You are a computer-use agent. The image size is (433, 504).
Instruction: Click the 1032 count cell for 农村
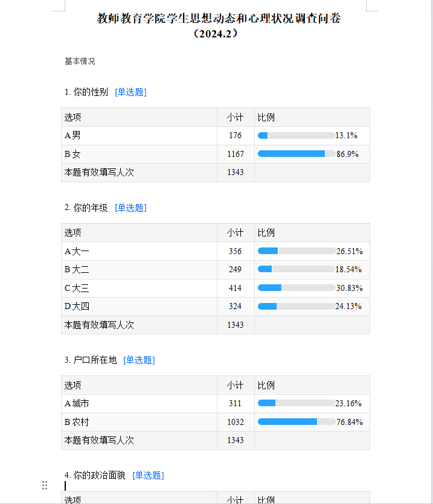(236, 423)
